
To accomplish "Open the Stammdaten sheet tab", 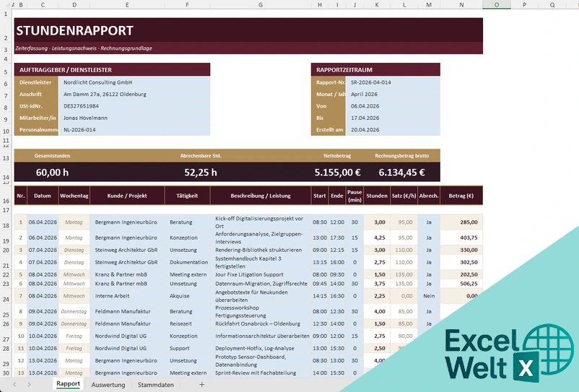I will tap(155, 384).
